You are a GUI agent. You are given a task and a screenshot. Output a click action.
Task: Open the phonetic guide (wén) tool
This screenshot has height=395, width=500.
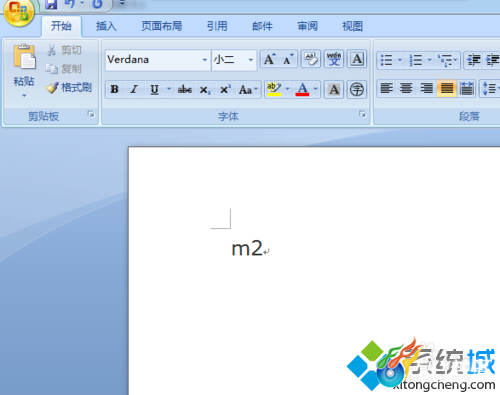(x=334, y=60)
